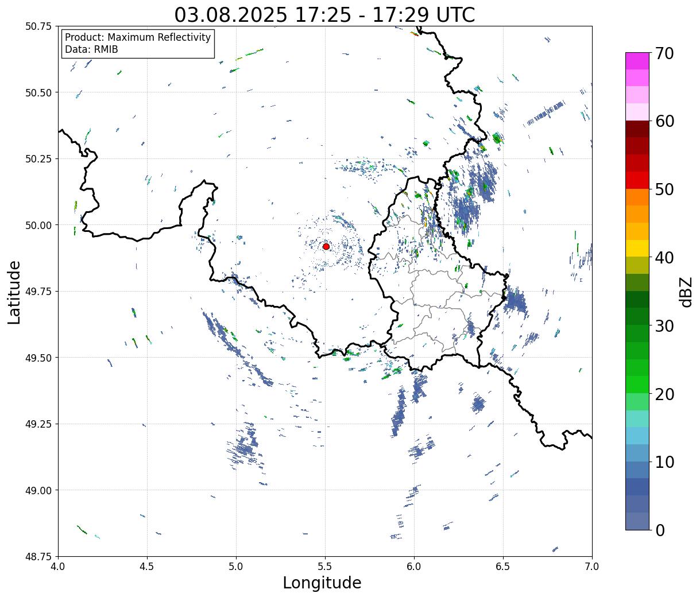Click the longitude tick label 5.0
Screen dimensions: 700x597
pos(236,567)
